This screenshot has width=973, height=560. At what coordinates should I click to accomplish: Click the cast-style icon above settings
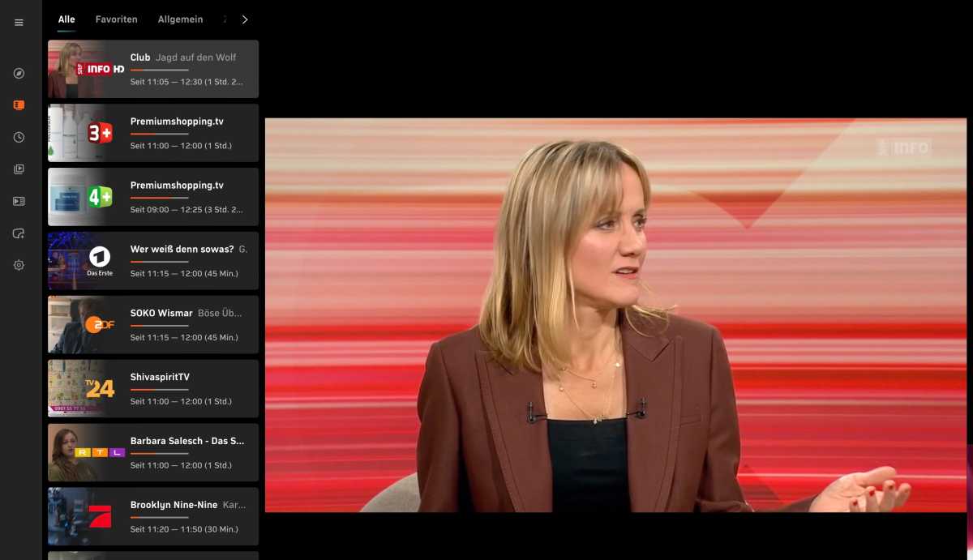(19, 233)
